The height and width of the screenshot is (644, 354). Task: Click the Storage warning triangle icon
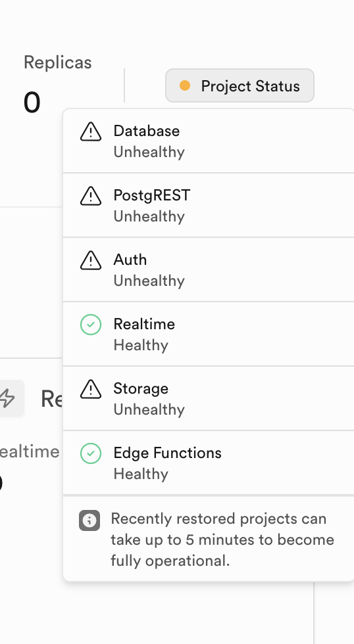point(90,389)
